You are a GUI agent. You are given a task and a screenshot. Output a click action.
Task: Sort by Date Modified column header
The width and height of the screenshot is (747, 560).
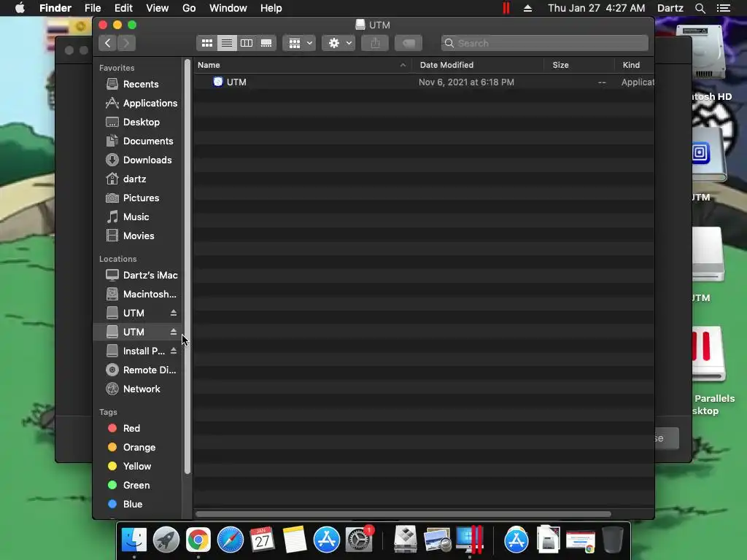(x=478, y=65)
